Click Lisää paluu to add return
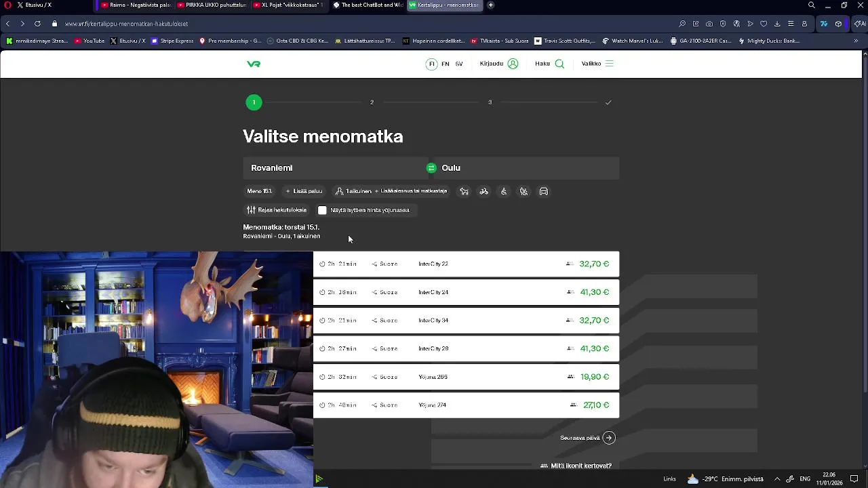 click(304, 191)
